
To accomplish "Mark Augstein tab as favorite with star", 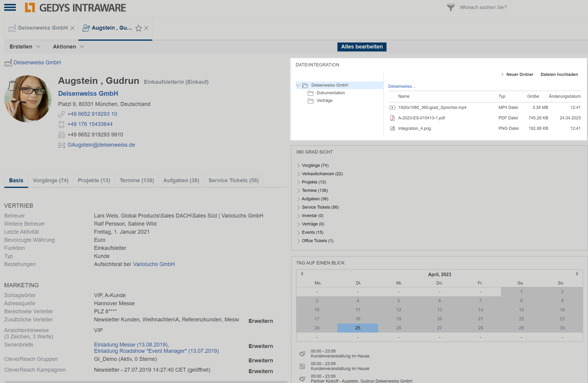I will pyautogui.click(x=139, y=28).
